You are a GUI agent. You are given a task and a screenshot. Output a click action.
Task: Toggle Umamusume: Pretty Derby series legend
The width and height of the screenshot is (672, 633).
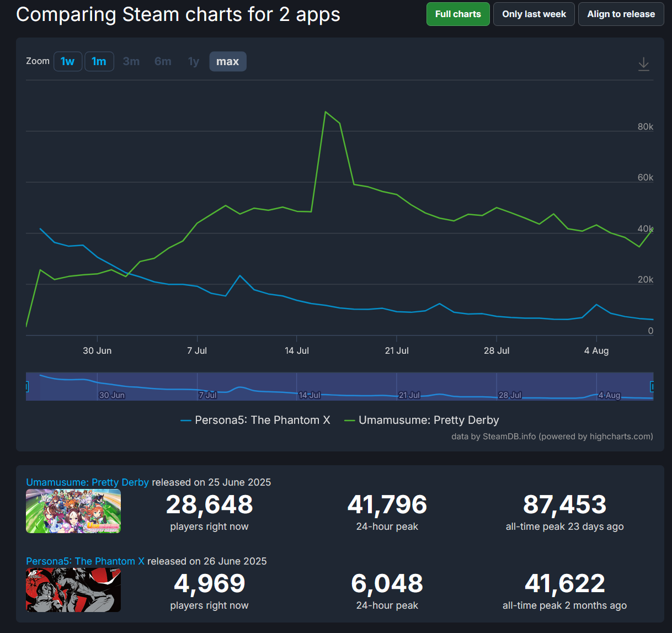pos(422,421)
